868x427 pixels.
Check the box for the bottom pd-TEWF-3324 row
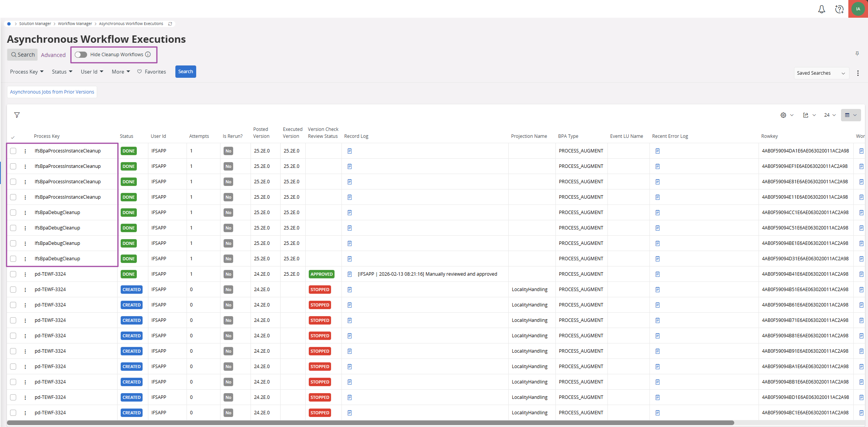click(x=13, y=413)
